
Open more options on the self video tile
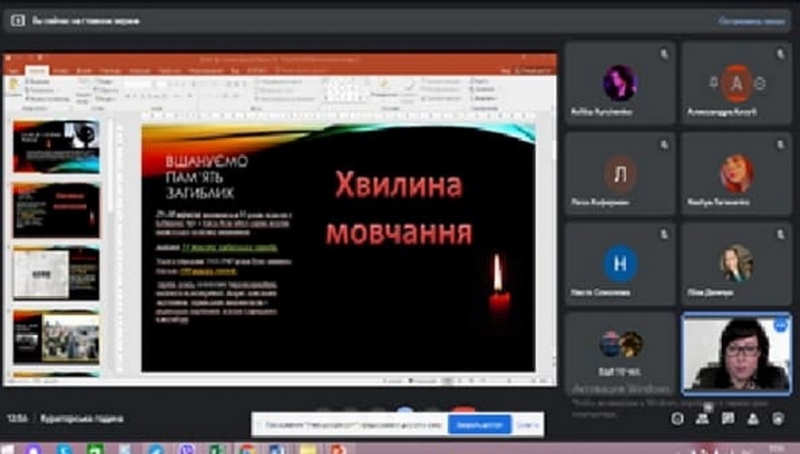[x=781, y=325]
